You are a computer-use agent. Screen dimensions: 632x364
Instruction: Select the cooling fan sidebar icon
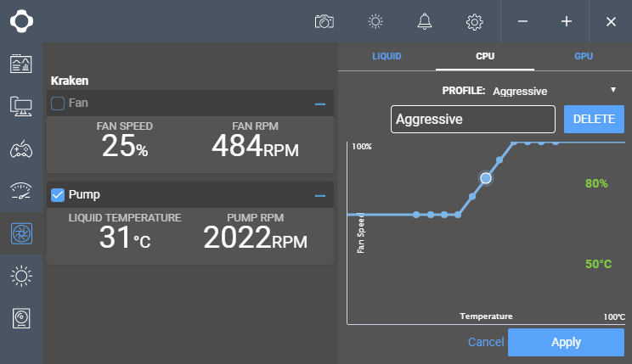click(21, 233)
